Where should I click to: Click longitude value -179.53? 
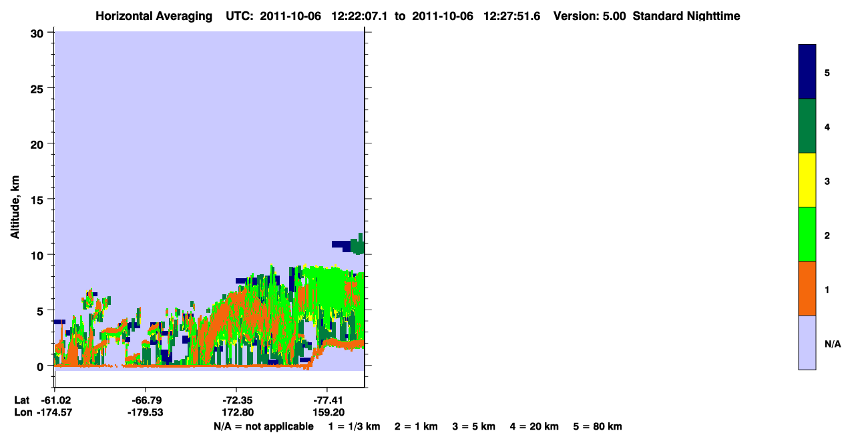click(145, 412)
